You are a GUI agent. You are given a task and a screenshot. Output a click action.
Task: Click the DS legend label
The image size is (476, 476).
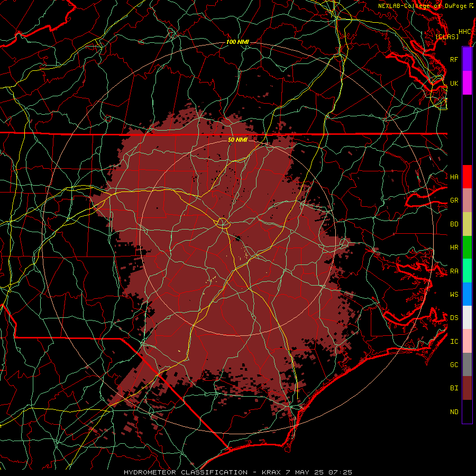click(x=454, y=317)
